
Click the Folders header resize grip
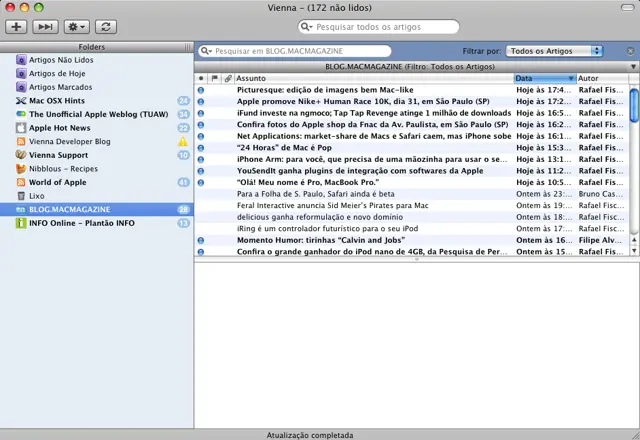188,47
